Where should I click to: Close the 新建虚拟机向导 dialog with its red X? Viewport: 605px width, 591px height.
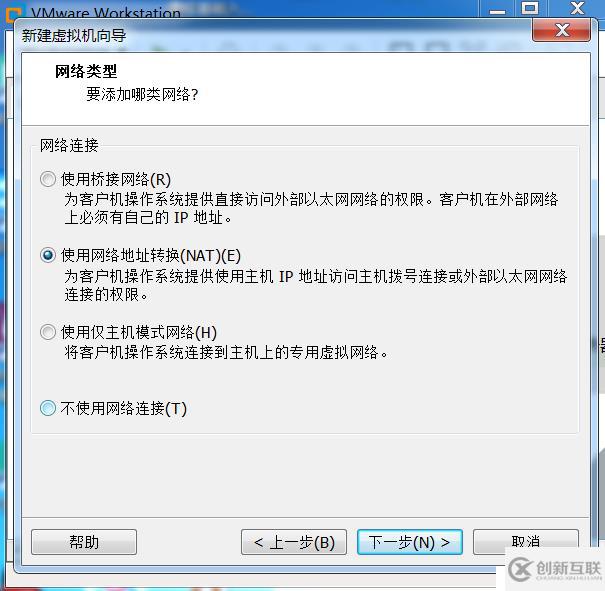(561, 30)
